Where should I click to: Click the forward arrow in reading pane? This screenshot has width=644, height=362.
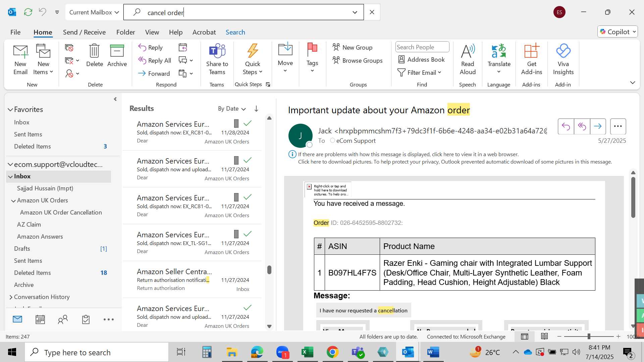pos(598,126)
